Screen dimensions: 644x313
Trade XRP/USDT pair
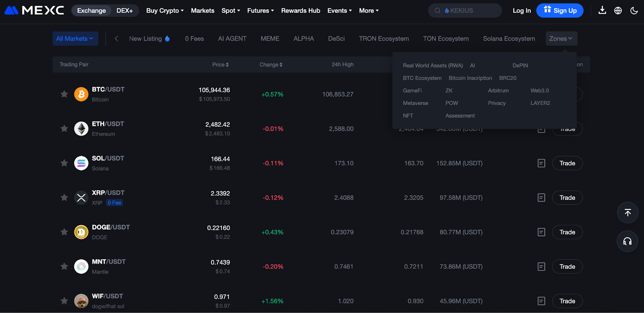coord(567,198)
